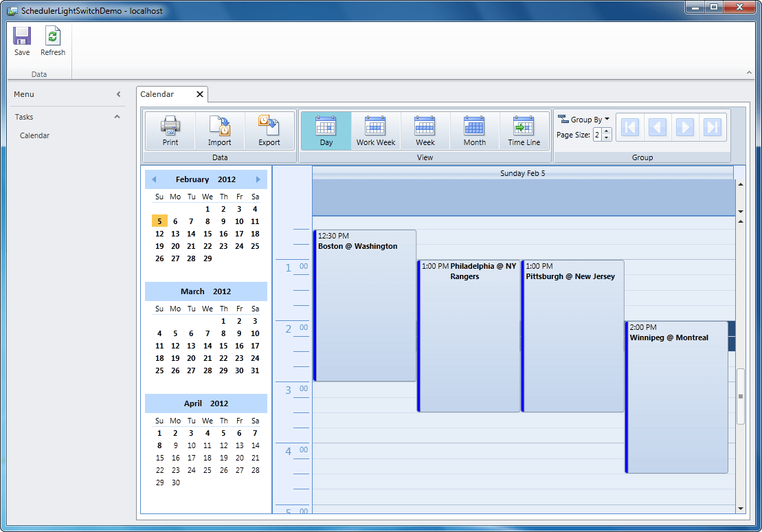Viewport: 762px width, 532px height.
Task: Switch to the Work Week view
Action: 375,131
